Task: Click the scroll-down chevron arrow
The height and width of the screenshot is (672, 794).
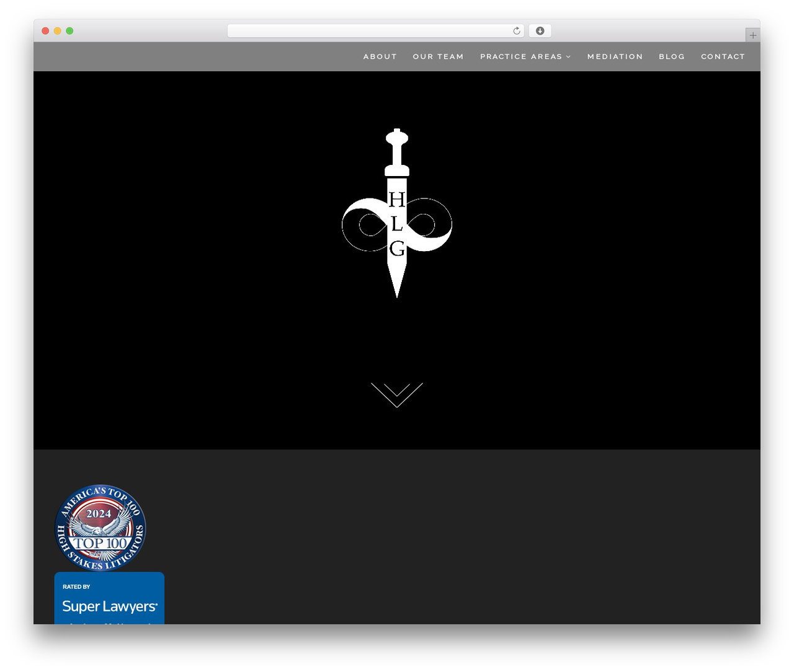Action: click(397, 395)
